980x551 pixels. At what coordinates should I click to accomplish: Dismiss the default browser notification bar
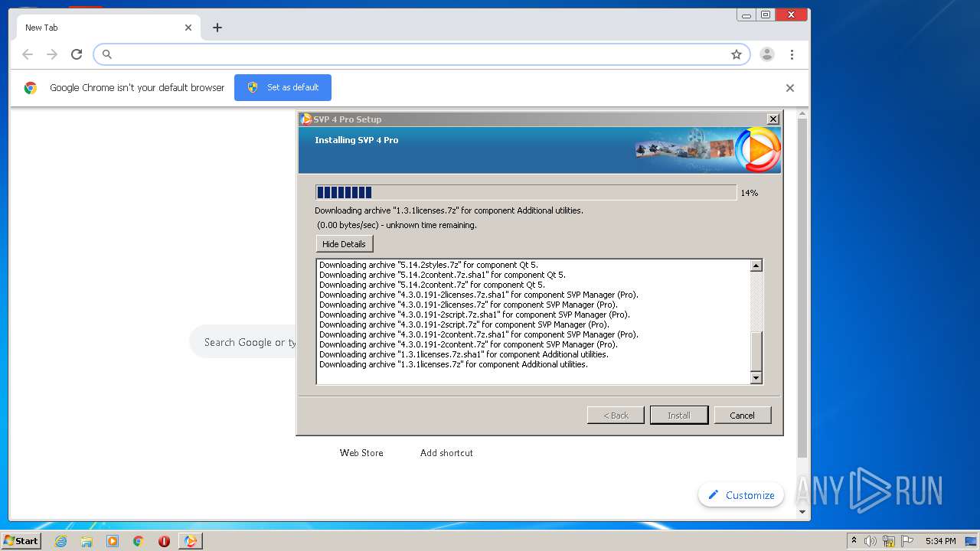[790, 88]
